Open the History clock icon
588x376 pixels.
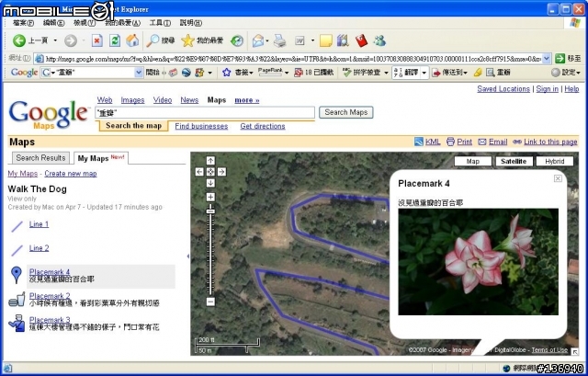pyautogui.click(x=237, y=40)
